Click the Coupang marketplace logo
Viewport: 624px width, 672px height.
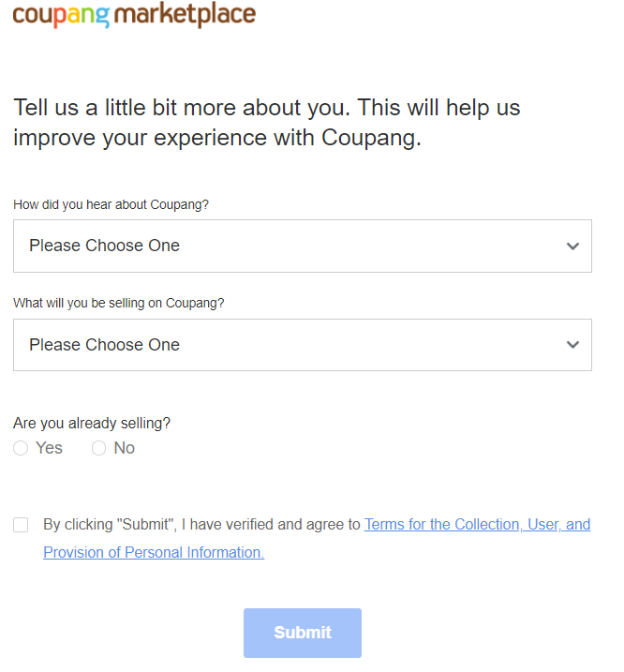[134, 15]
